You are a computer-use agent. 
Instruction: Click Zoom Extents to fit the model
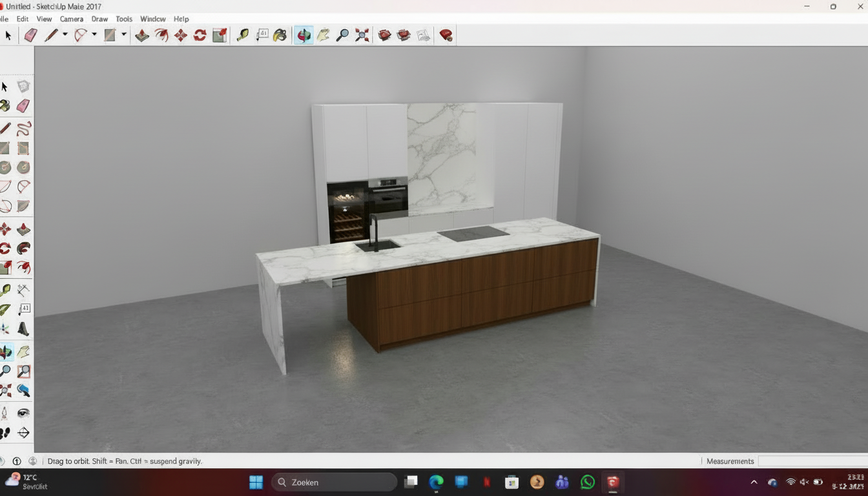point(362,36)
